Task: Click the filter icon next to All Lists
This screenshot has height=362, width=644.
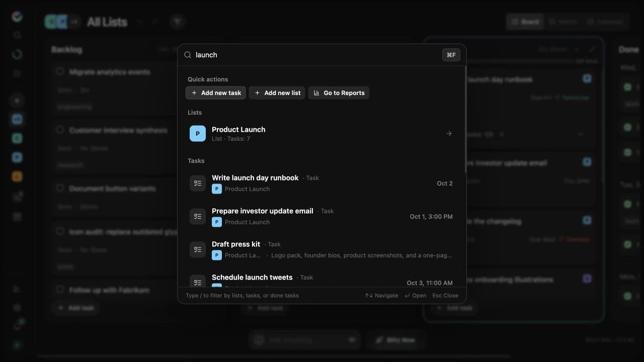Action: (x=177, y=22)
